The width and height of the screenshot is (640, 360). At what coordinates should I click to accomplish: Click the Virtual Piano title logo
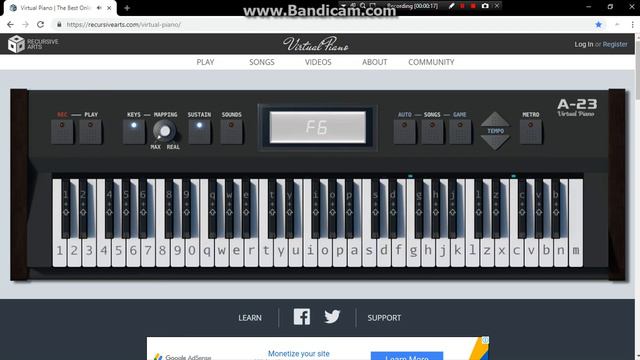pos(316,44)
